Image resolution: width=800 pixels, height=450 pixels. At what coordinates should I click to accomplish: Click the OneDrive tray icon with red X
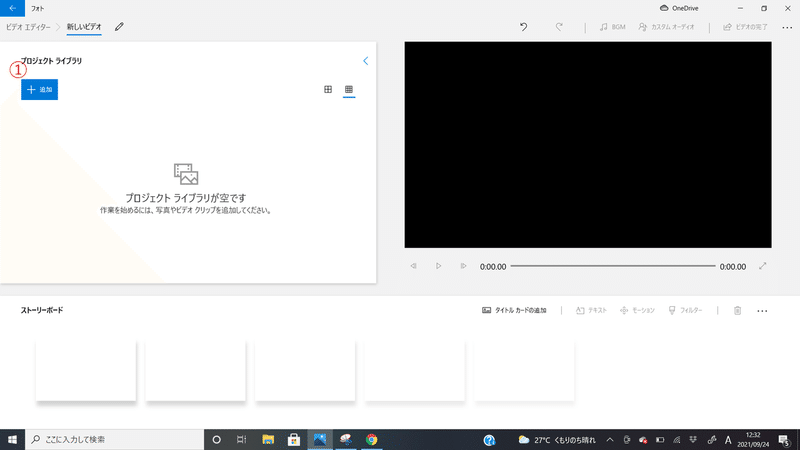(643, 440)
